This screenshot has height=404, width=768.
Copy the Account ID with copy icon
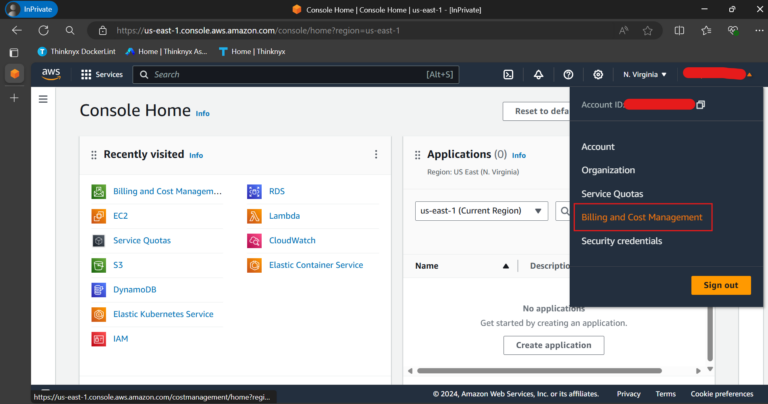point(701,104)
